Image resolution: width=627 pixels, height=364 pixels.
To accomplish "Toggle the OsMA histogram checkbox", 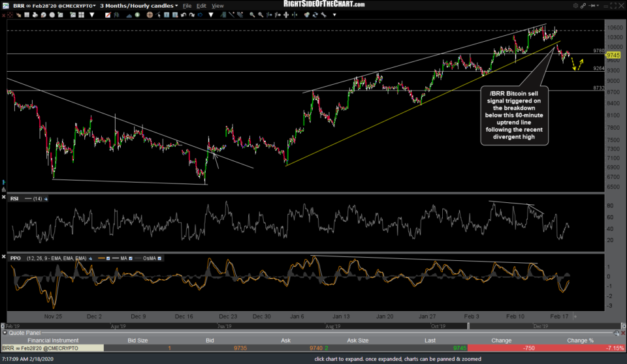I will point(160,259).
